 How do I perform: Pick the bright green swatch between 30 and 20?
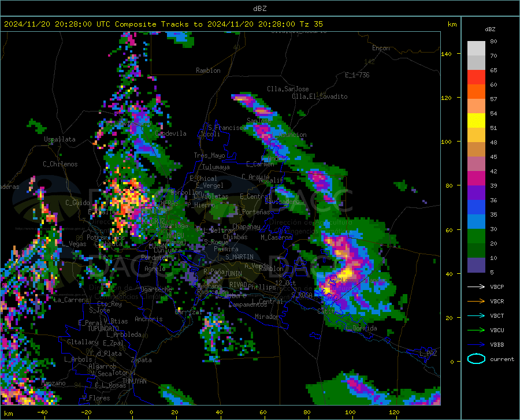[476, 236]
